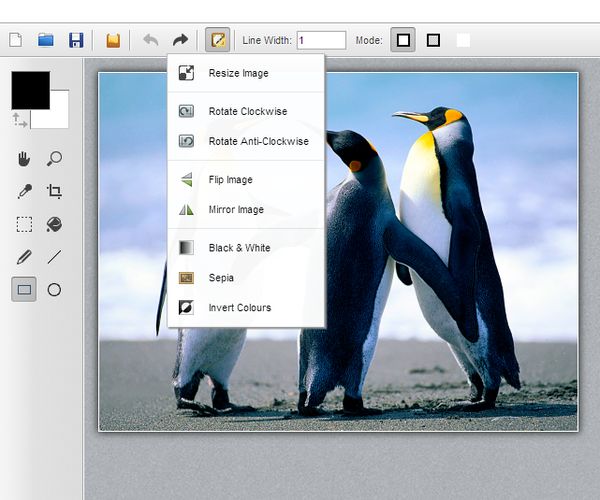Select the Hand pan tool

(25, 158)
